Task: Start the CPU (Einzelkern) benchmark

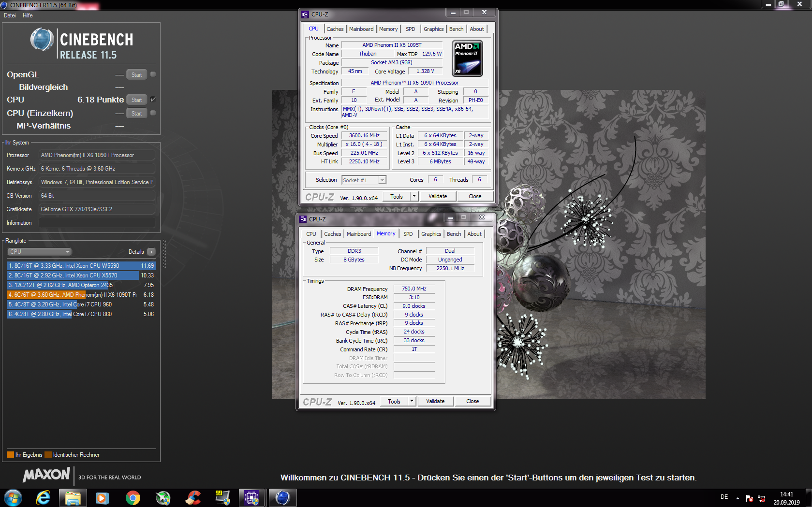Action: tap(137, 113)
